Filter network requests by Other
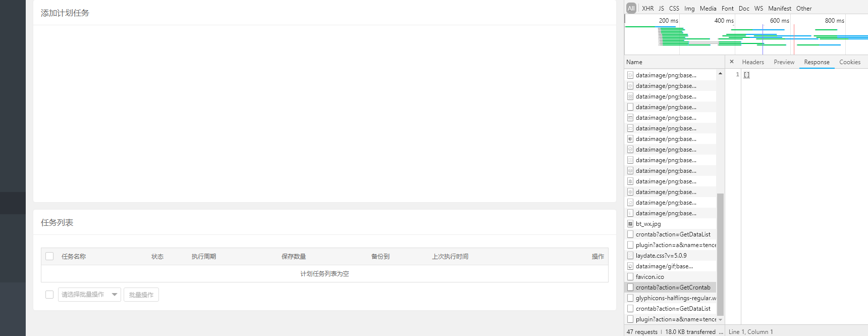This screenshot has height=336, width=868. 804,9
